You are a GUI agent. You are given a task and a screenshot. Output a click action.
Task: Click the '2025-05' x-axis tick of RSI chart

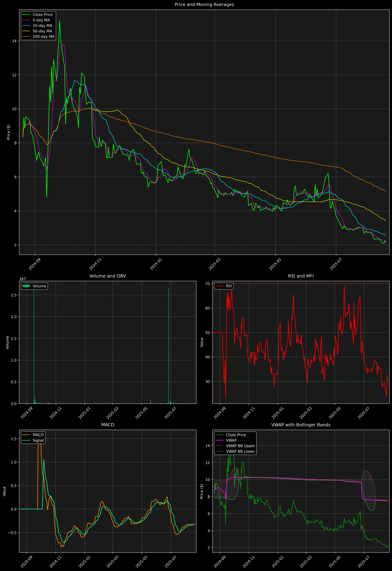click(x=335, y=413)
